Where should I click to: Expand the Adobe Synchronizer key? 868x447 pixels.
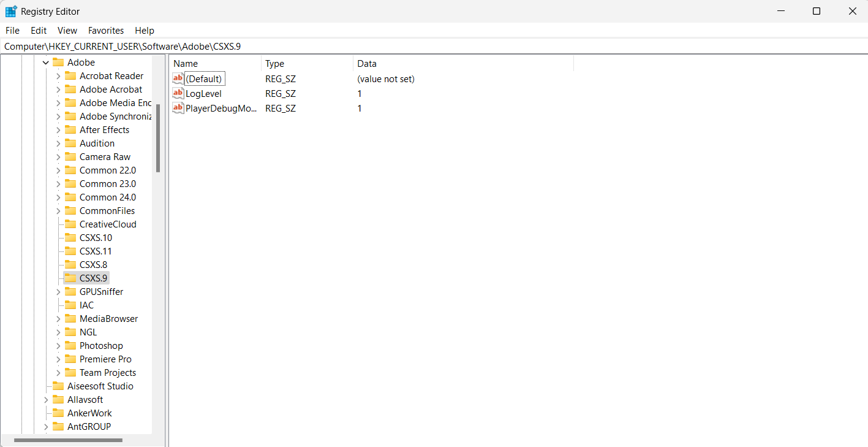click(58, 117)
